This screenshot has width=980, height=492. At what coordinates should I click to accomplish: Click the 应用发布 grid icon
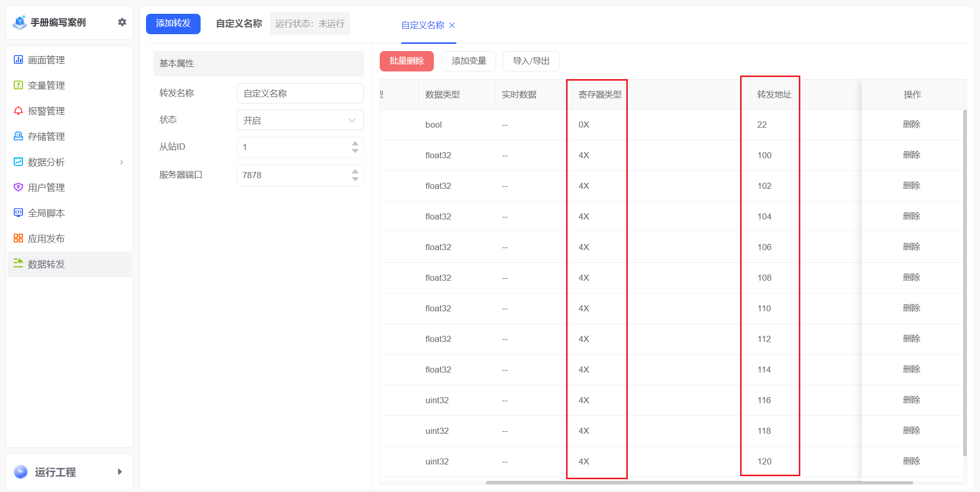18,238
